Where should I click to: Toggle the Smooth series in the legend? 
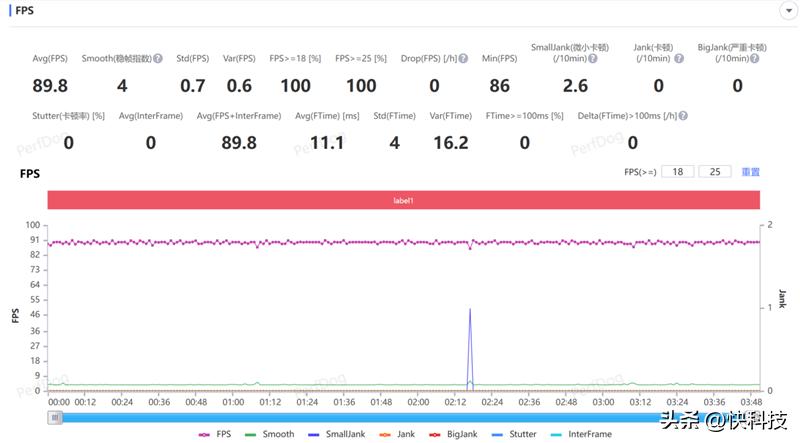(x=270, y=434)
